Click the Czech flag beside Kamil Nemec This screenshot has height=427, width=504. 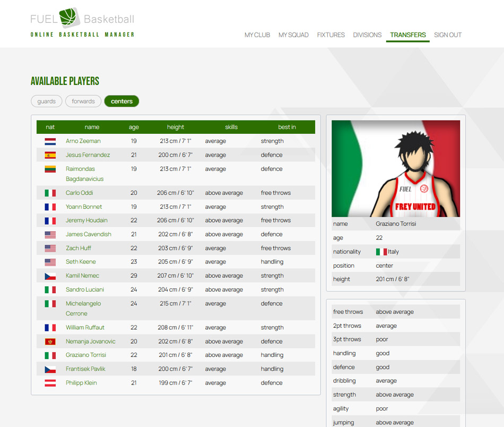(49, 276)
